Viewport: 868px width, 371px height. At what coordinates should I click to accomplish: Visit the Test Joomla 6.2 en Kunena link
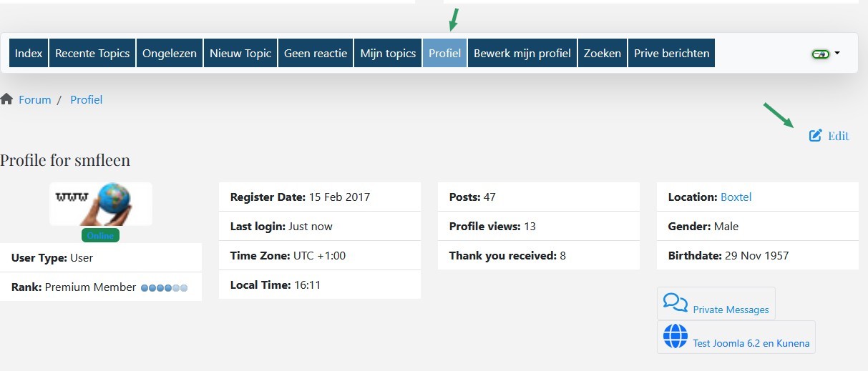pos(751,343)
